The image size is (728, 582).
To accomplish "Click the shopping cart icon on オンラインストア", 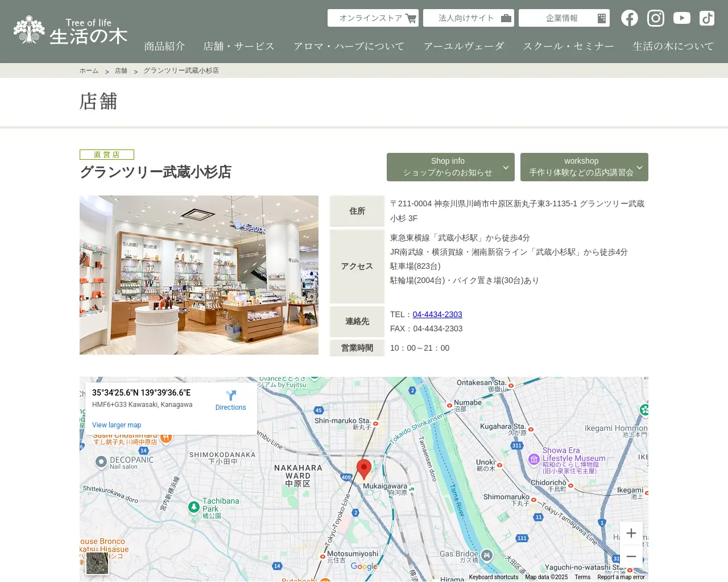I will tap(411, 18).
